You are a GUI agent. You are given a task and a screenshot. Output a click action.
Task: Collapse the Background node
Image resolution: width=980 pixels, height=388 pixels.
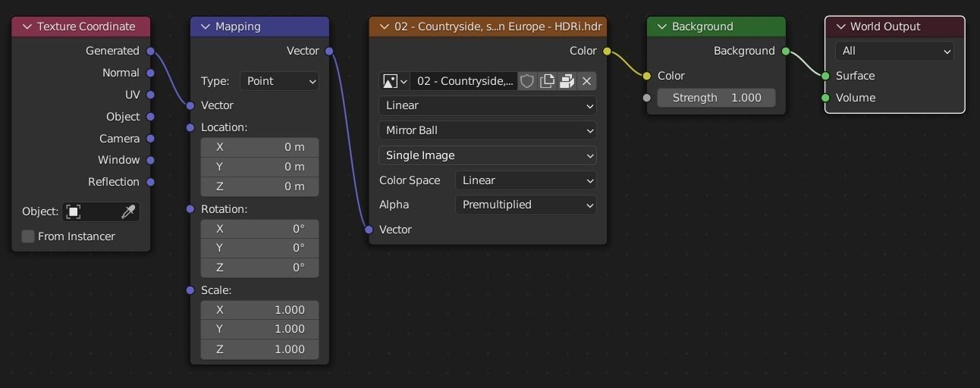[x=662, y=27]
